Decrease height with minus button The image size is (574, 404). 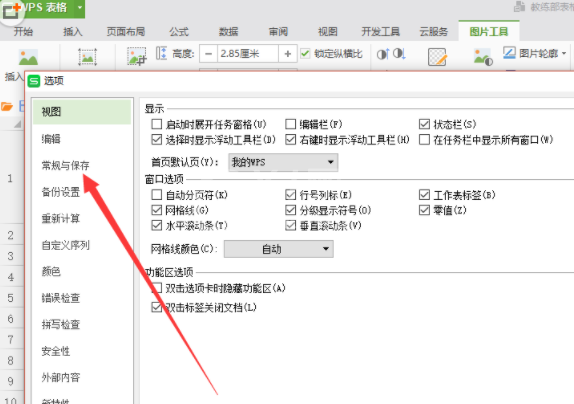(208, 54)
